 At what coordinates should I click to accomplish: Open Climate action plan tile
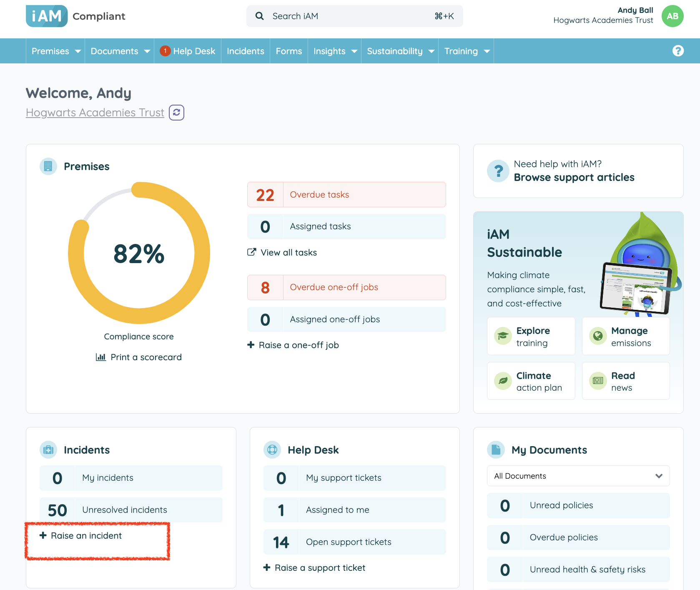pyautogui.click(x=531, y=381)
